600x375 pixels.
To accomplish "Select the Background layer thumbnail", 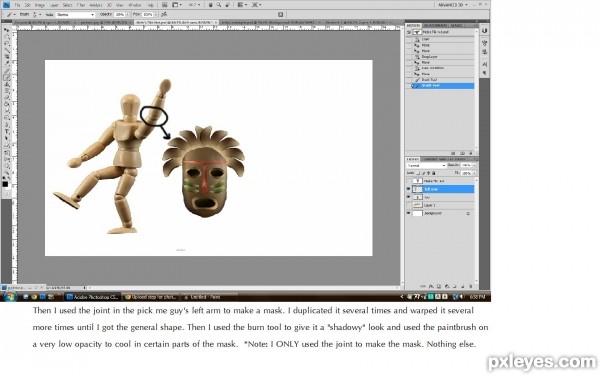I will point(418,213).
